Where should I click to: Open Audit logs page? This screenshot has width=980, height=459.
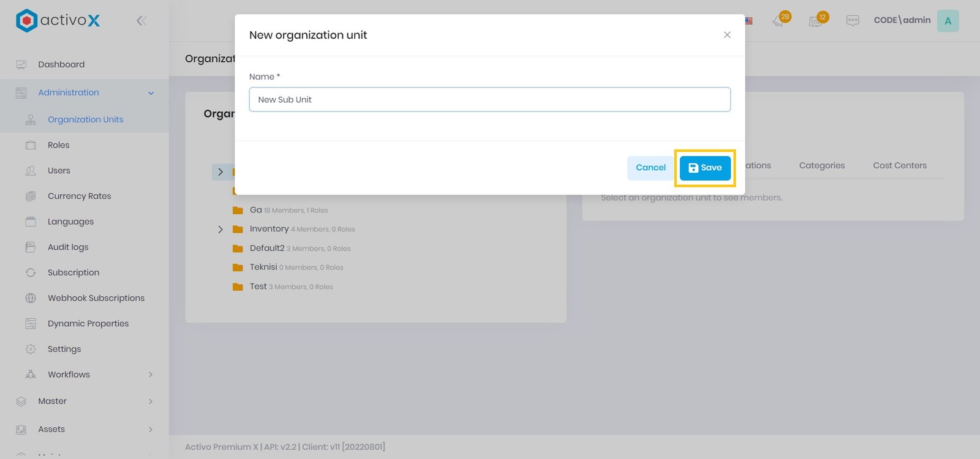[x=68, y=247]
